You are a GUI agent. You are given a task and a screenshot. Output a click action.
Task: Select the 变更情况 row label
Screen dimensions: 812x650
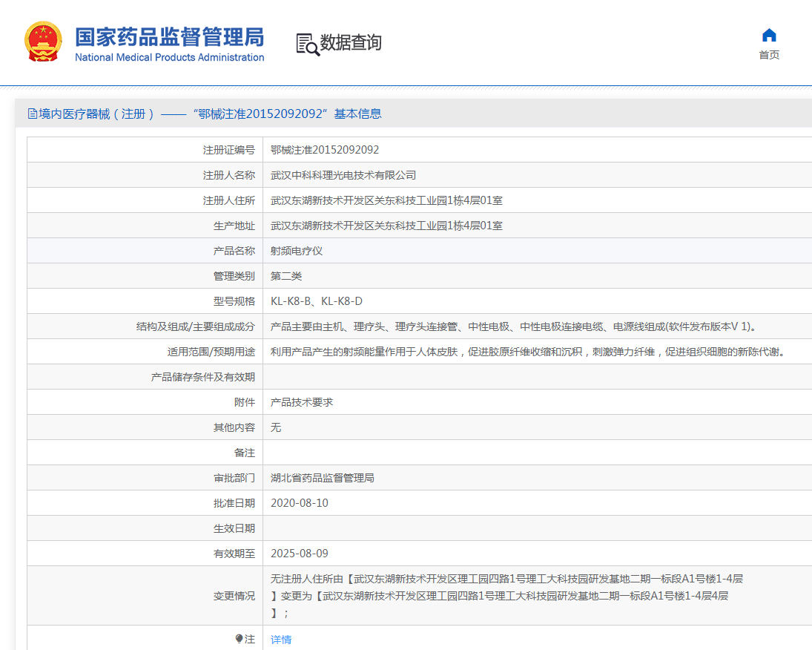tap(234, 596)
